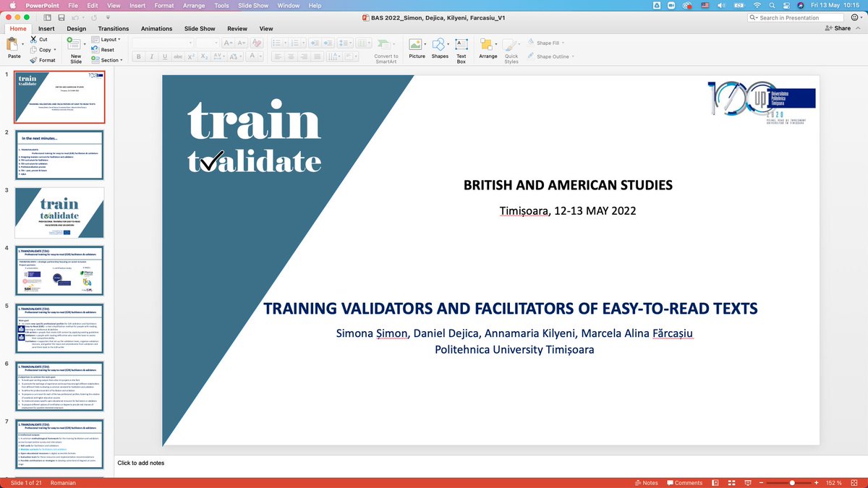Open the Arrange menu in macOS menu bar
Image resolution: width=868 pixels, height=488 pixels.
point(194,5)
